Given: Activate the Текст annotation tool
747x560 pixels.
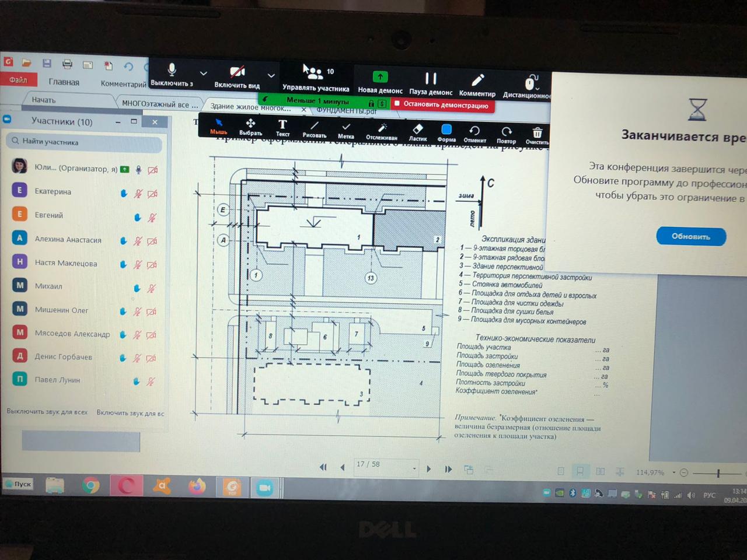Looking at the screenshot, I should (282, 128).
